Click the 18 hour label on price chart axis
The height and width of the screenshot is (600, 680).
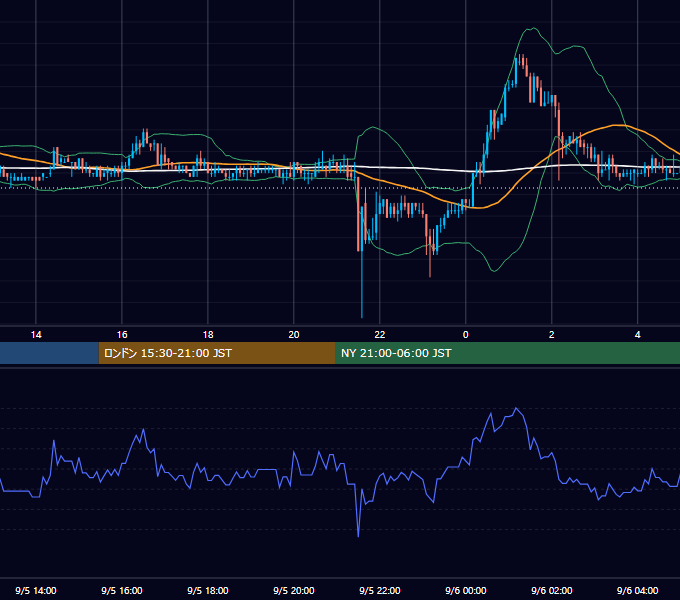pyautogui.click(x=208, y=335)
